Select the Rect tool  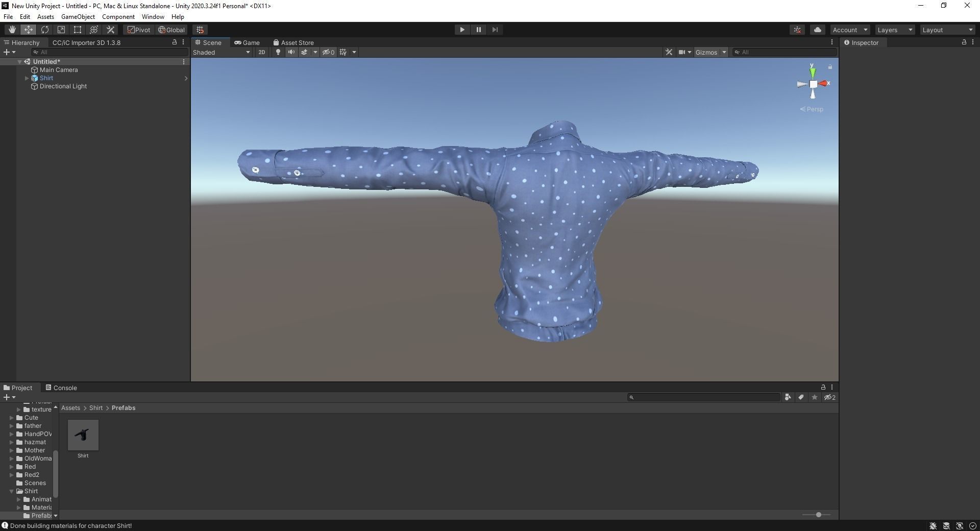click(x=78, y=30)
